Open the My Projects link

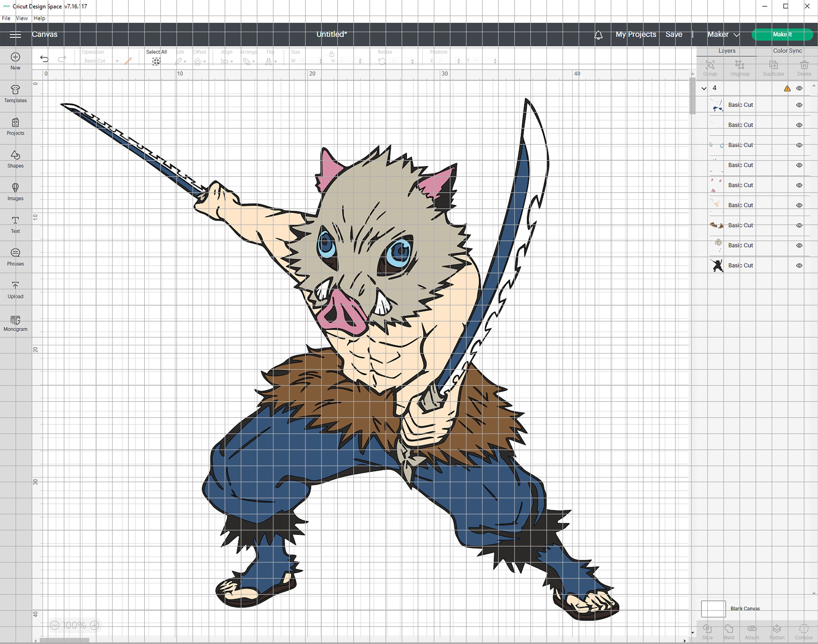tap(636, 34)
